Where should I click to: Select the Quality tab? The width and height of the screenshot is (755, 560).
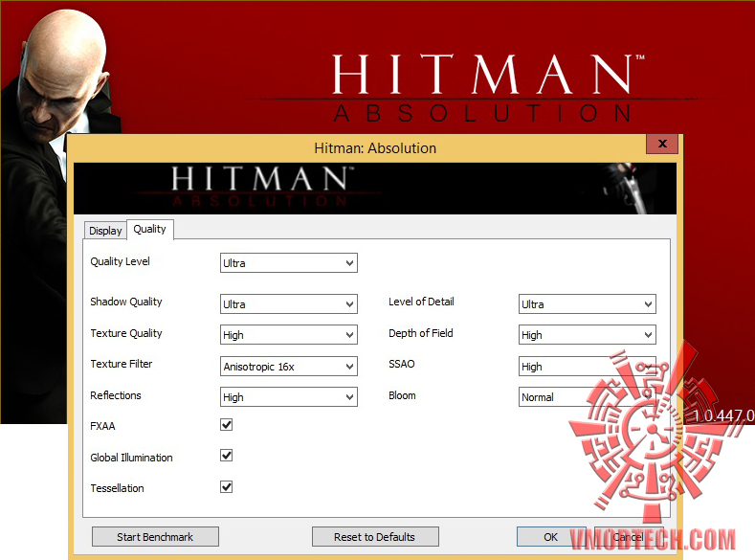[149, 229]
